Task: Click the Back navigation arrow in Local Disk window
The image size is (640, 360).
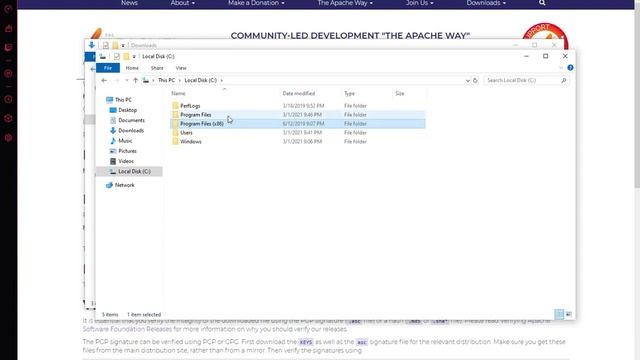Action: pyautogui.click(x=104, y=80)
